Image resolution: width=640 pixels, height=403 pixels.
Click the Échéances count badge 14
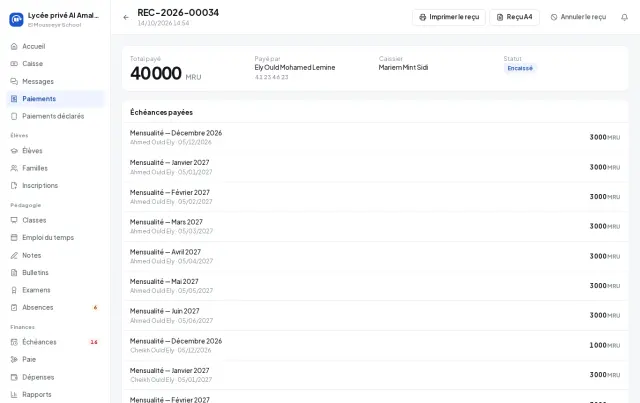pos(94,342)
